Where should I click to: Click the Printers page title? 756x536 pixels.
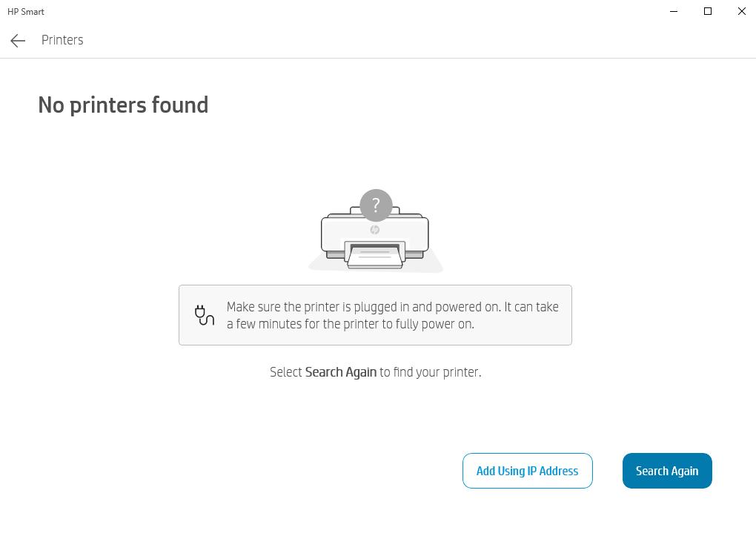pos(62,40)
